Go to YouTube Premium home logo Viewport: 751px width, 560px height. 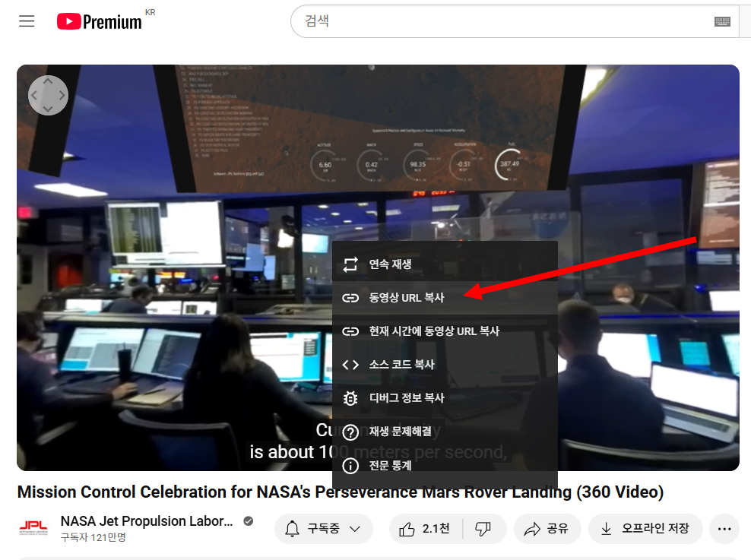pos(100,21)
